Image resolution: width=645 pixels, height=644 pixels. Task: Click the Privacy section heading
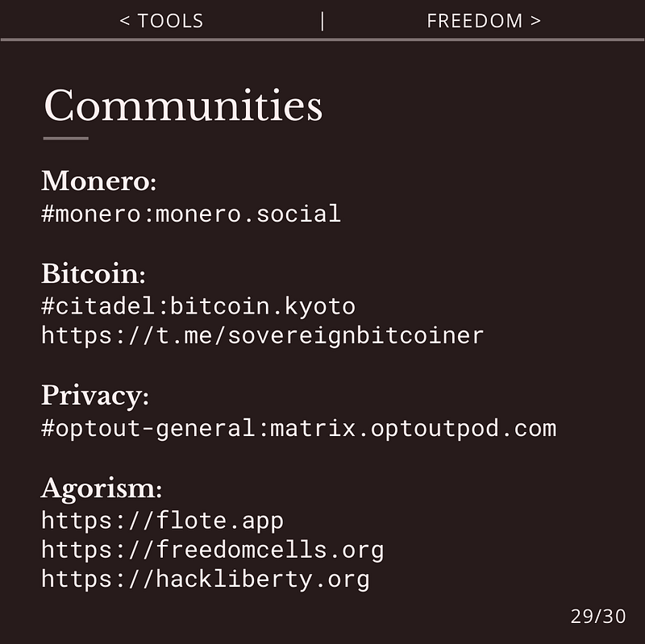95,396
